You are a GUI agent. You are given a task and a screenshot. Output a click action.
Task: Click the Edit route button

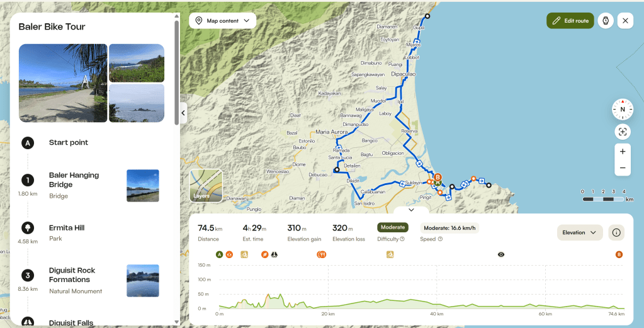tap(570, 21)
